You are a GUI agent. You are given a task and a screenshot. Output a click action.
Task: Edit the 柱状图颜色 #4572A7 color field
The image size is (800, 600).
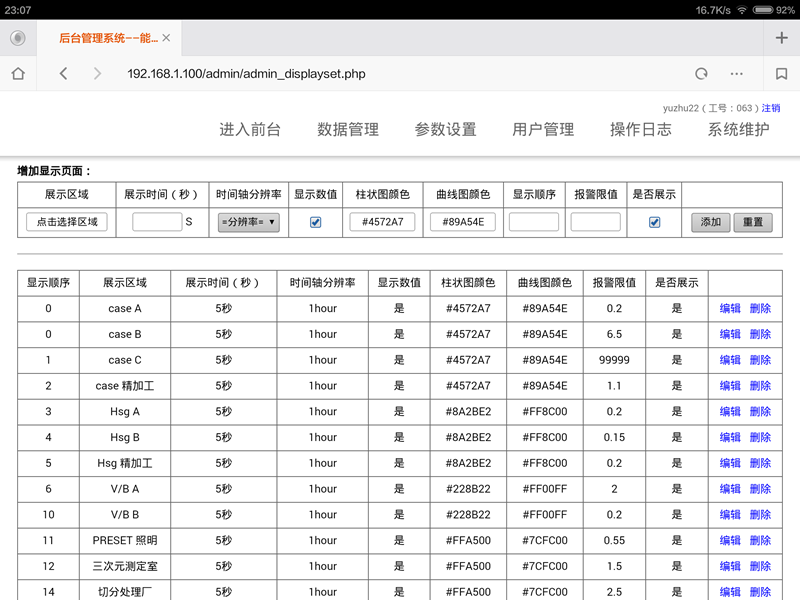pyautogui.click(x=382, y=222)
